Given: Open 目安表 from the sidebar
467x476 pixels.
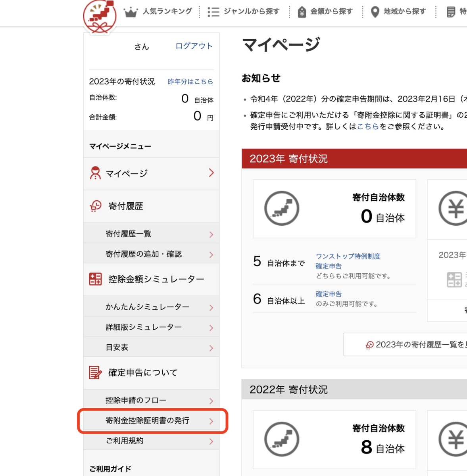Looking at the screenshot, I should tap(151, 347).
